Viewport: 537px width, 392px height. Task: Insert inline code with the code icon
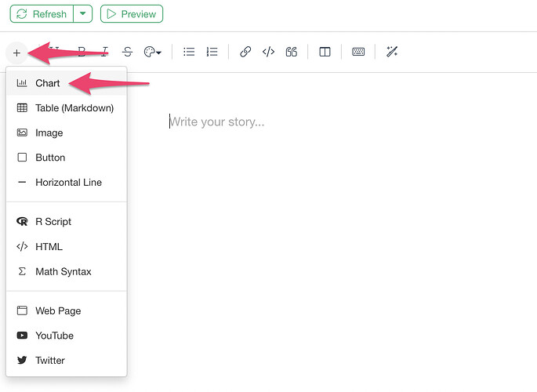[268, 52]
